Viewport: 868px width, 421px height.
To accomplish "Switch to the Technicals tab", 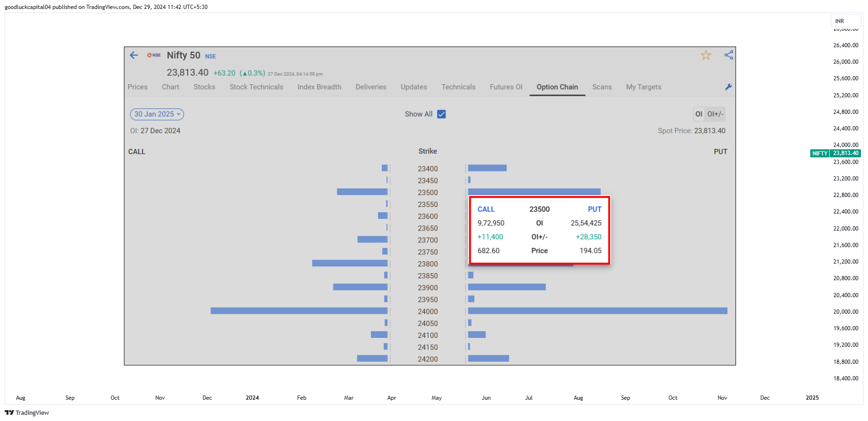I will coord(458,87).
